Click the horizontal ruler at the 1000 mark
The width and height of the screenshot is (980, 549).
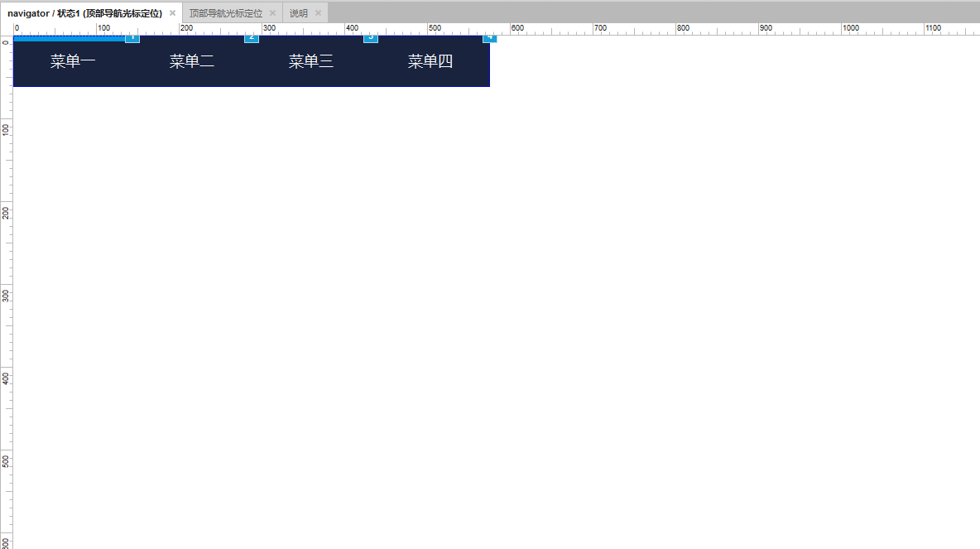[x=842, y=29]
